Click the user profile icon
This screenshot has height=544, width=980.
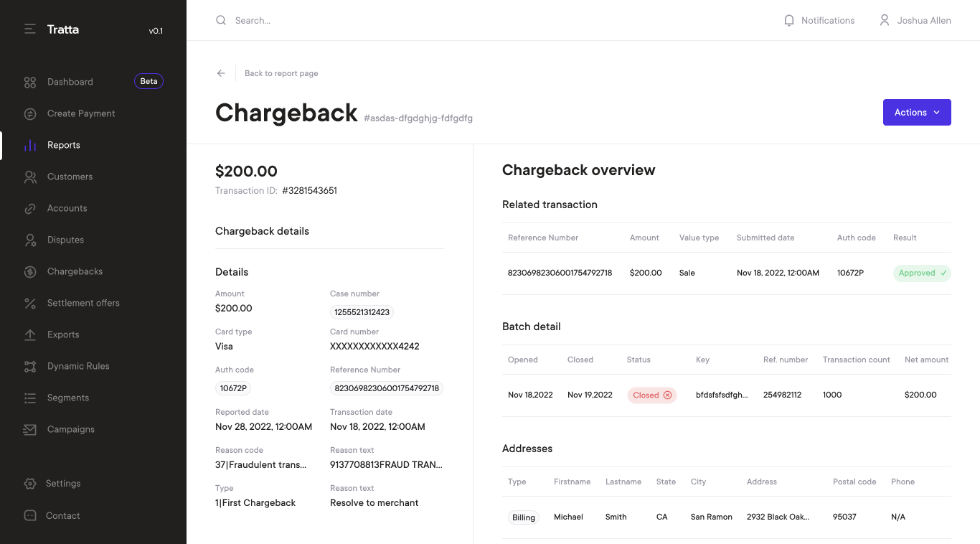tap(885, 20)
